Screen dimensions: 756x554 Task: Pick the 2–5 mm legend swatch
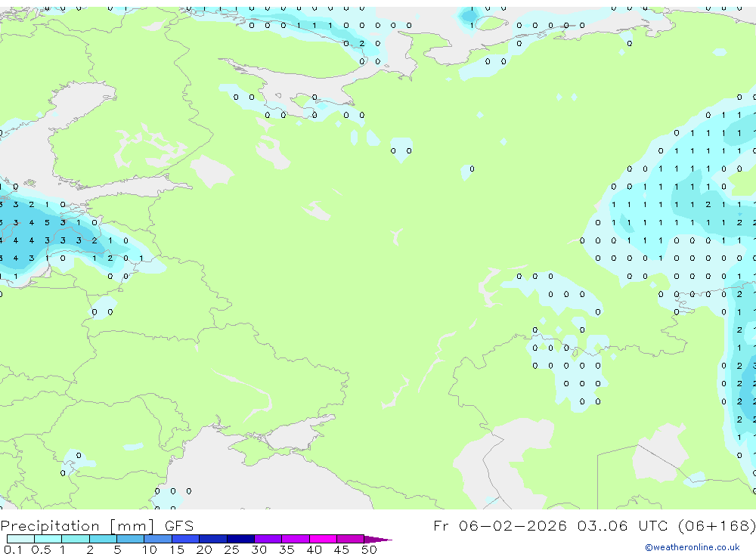[103, 539]
